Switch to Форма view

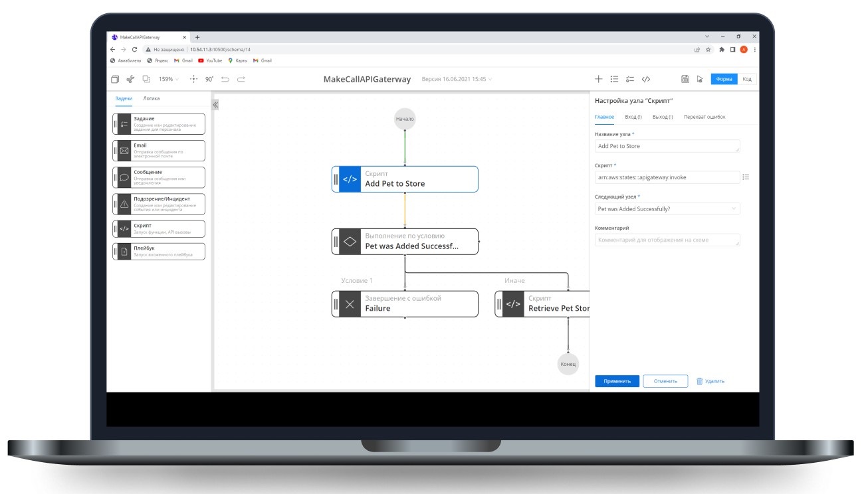tap(724, 79)
